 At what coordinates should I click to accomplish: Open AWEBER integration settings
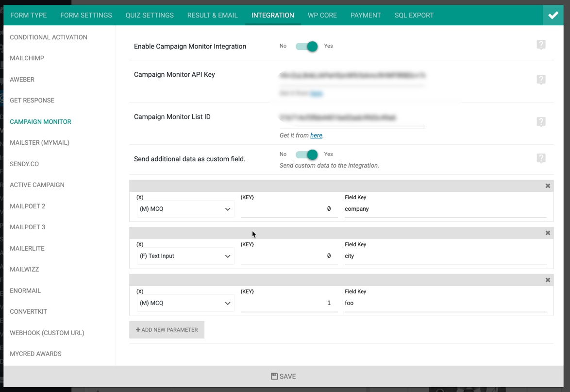click(22, 79)
